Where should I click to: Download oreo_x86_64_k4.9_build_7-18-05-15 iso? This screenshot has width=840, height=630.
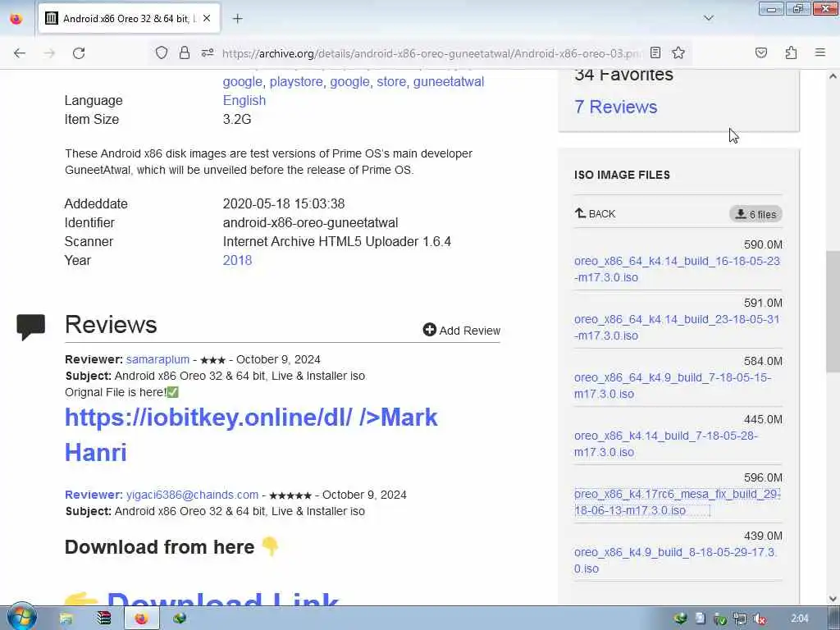coord(673,386)
